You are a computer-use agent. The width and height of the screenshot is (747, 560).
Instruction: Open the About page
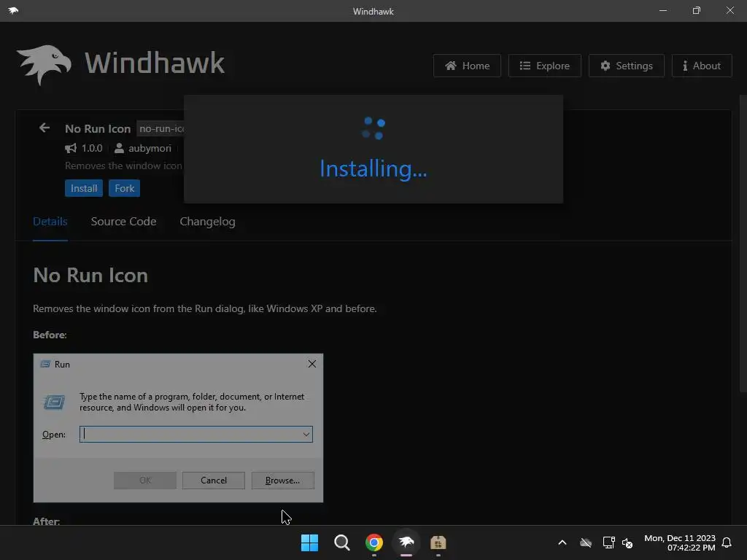(x=701, y=66)
